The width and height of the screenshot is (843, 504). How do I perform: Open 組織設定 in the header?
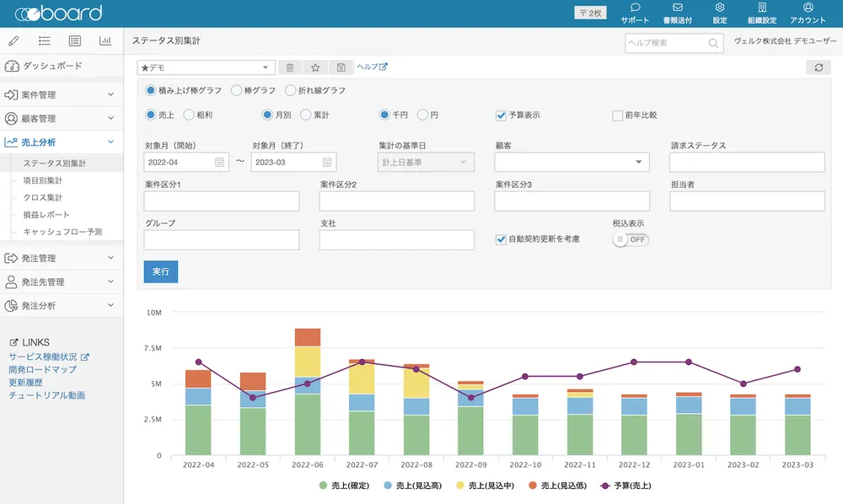(761, 13)
